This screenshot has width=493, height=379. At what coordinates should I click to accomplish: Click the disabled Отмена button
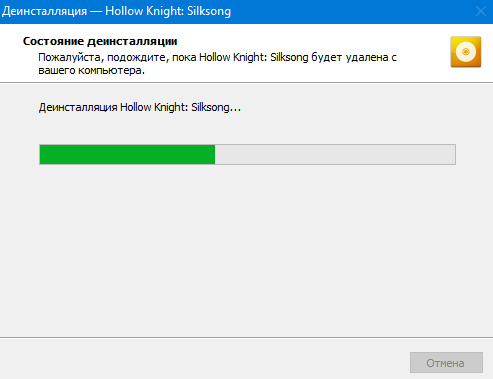pos(446,363)
